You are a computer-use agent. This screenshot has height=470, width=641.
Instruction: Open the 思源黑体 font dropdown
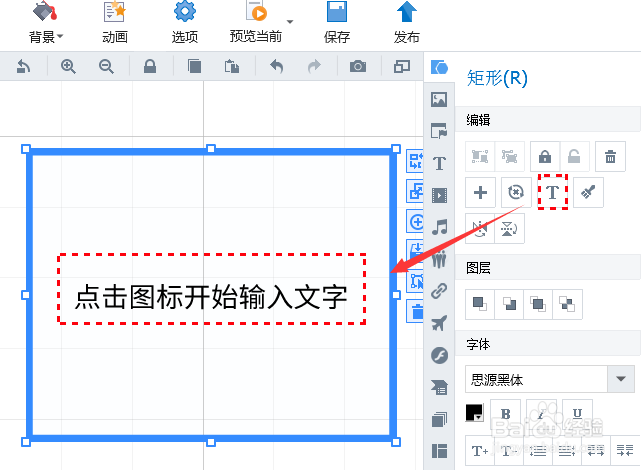coord(550,379)
